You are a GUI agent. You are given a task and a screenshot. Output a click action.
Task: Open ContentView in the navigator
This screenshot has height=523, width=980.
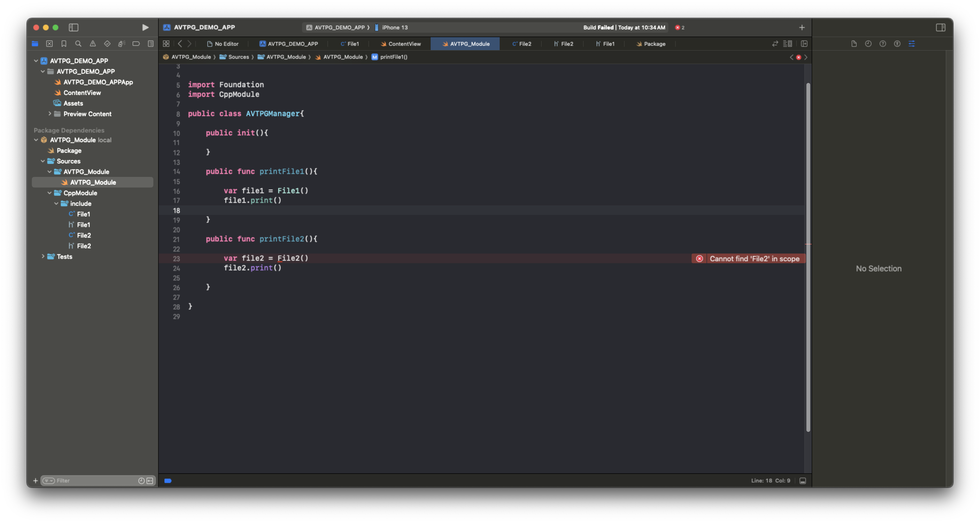[78, 92]
